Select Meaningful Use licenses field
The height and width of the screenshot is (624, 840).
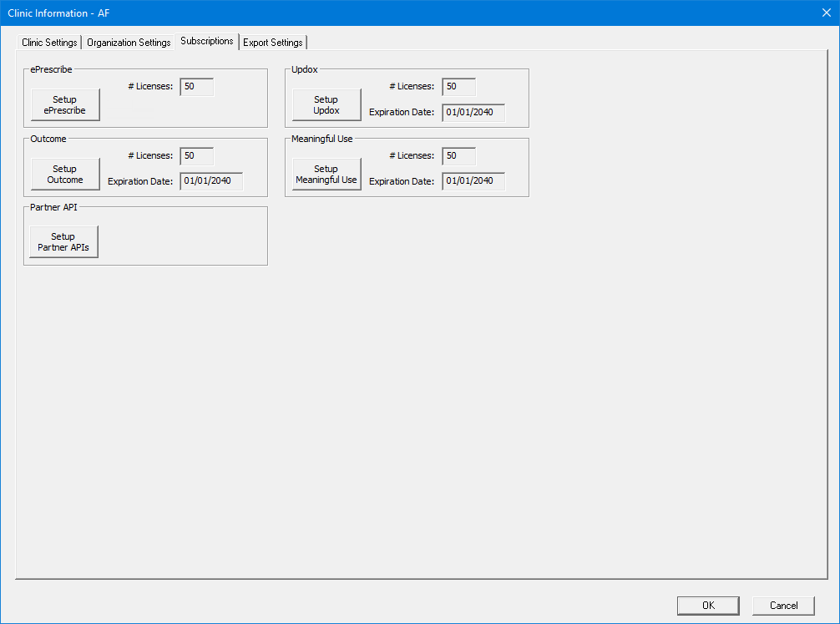[458, 156]
